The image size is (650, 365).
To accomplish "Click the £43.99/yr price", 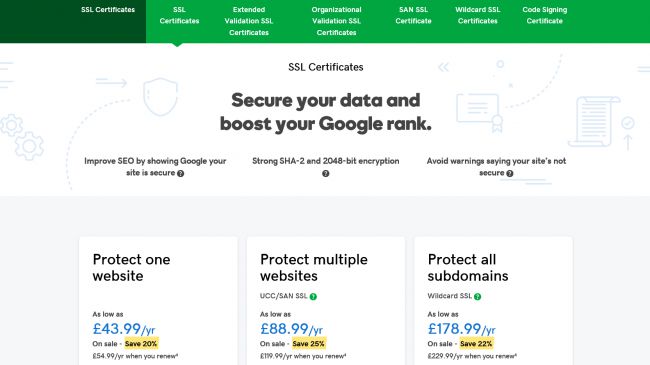I will click(x=124, y=329).
